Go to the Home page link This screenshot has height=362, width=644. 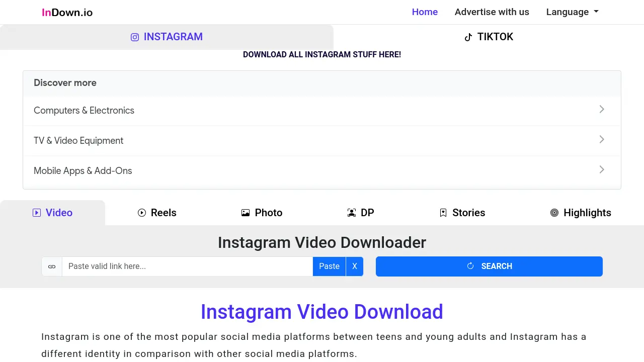(x=425, y=12)
